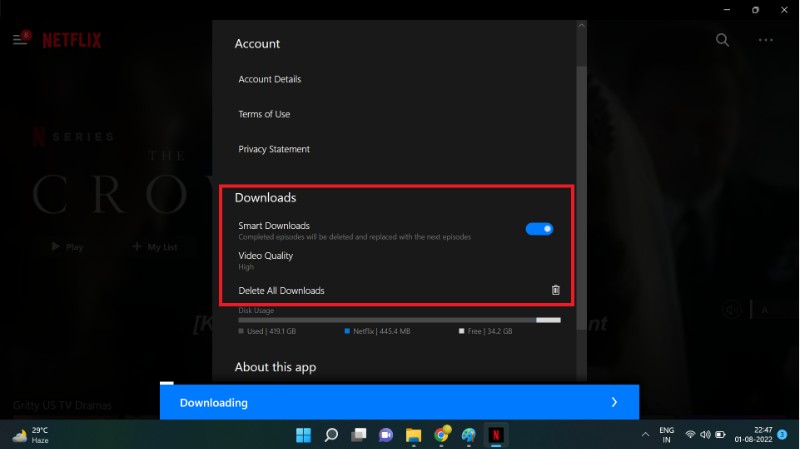This screenshot has width=800, height=449.
Task: Open the notification count badge
Action: pos(782,434)
